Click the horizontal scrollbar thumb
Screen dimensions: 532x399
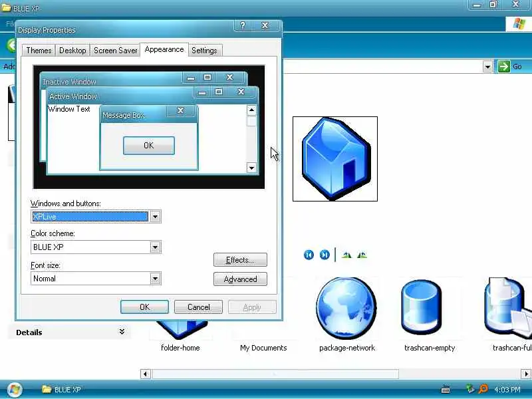tap(275, 374)
